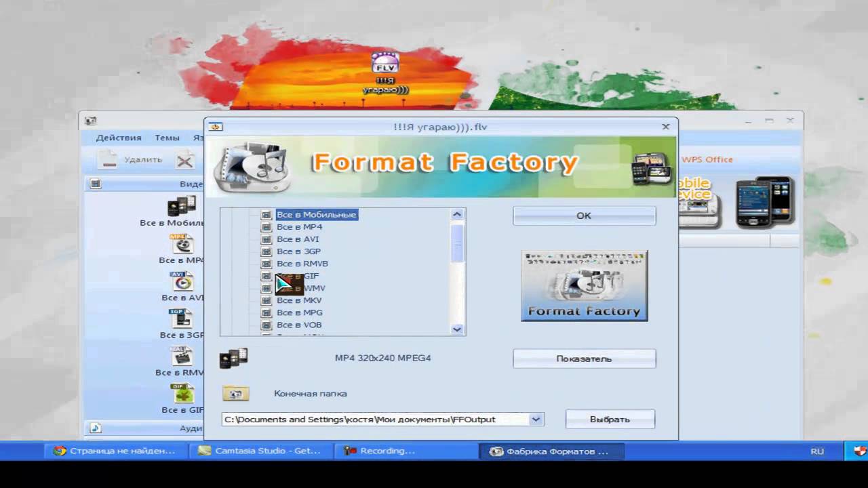
Task: Click the Все в 3GP sidebar icon
Action: coord(182,318)
